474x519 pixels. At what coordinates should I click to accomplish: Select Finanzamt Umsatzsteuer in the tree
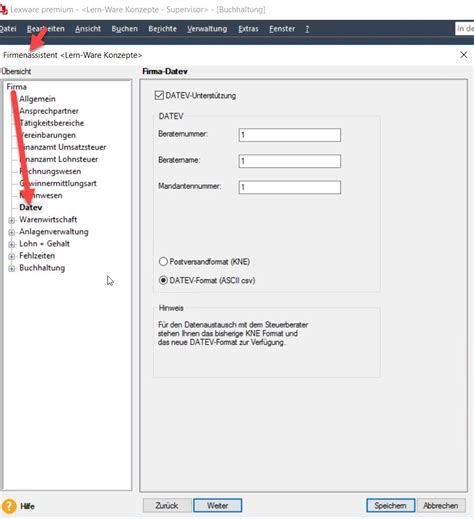click(x=63, y=147)
